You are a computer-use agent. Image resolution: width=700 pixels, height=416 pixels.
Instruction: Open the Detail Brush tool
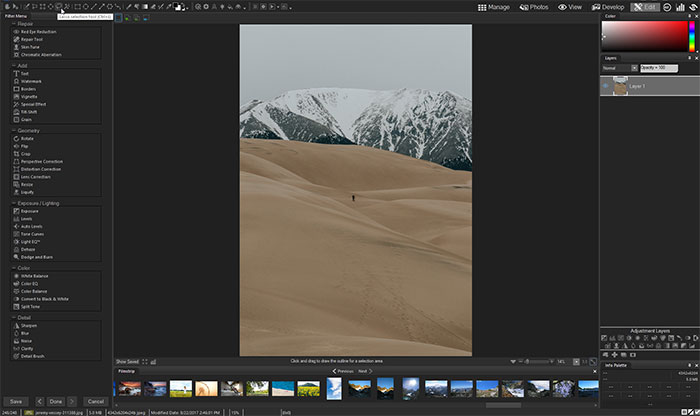click(29, 356)
